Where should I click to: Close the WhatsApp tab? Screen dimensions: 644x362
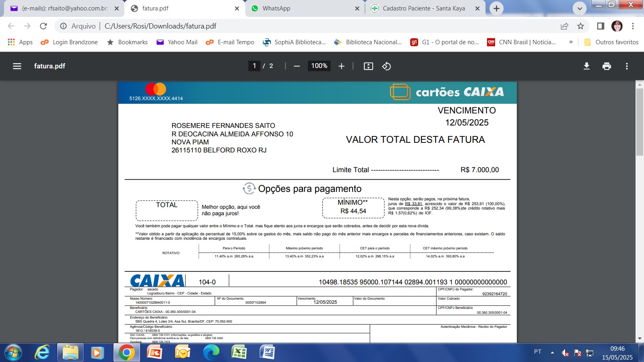click(x=357, y=8)
